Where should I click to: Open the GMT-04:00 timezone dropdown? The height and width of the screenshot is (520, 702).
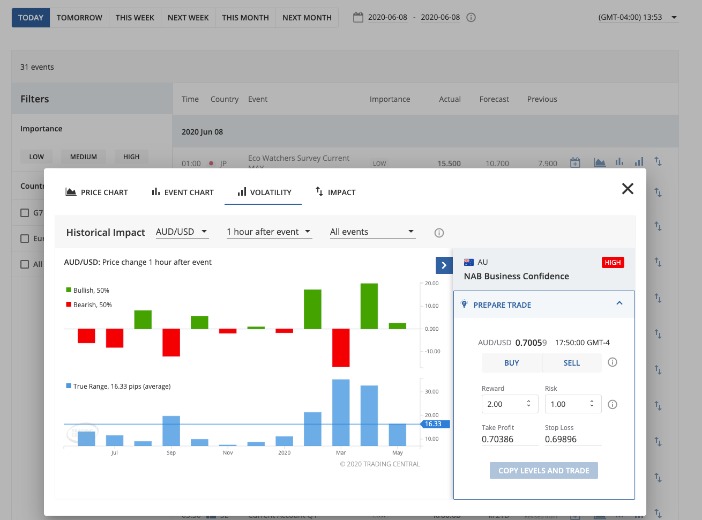[637, 18]
